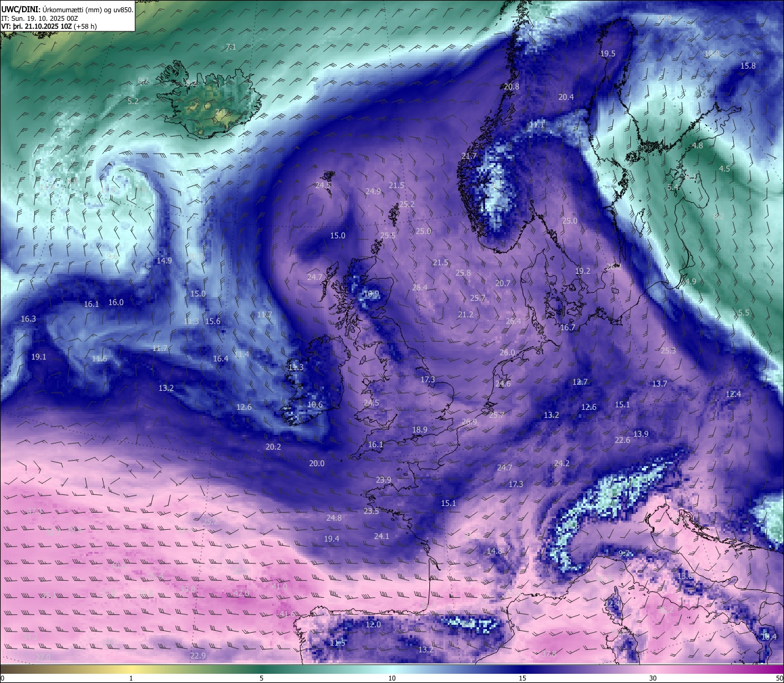Viewport: 784px width, 683px height.
Task: Click the 14.9 value in the North Atlantic
Action: (164, 260)
